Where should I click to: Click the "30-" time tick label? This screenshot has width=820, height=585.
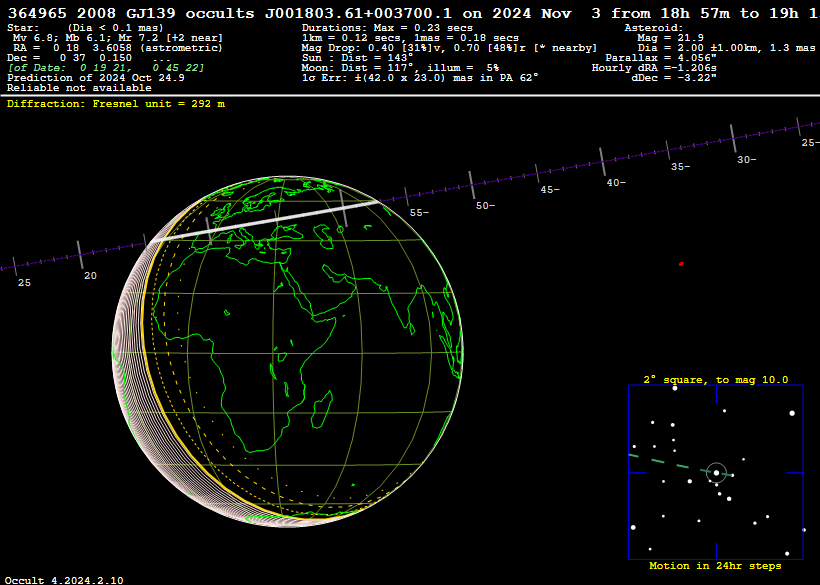pyautogui.click(x=747, y=160)
